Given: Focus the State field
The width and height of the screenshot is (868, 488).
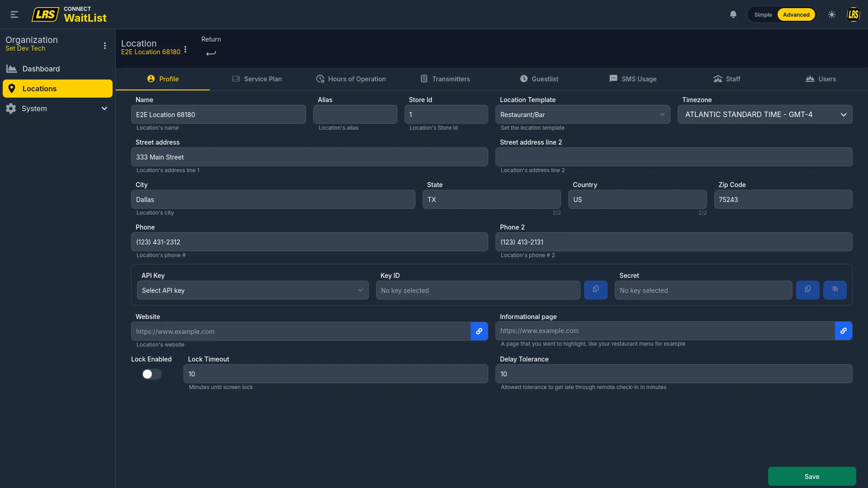Looking at the screenshot, I should [x=491, y=199].
